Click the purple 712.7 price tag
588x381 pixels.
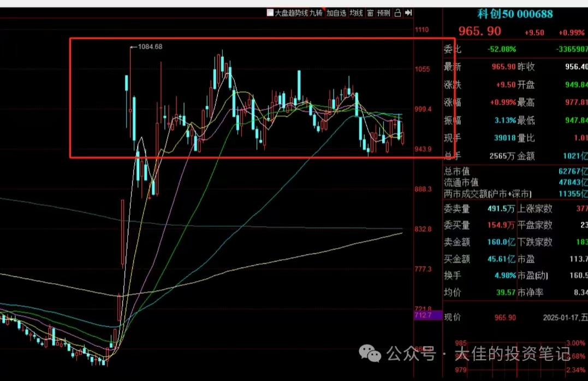pos(423,315)
